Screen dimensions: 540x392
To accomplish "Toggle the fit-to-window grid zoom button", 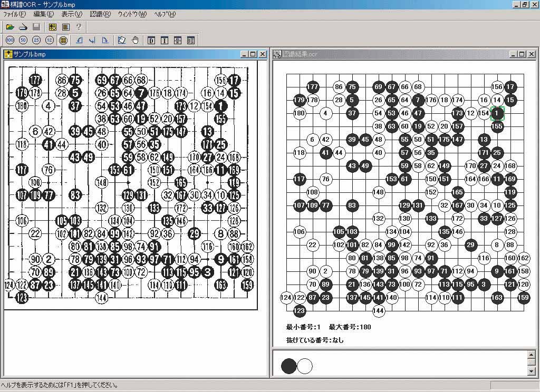I will [63, 40].
